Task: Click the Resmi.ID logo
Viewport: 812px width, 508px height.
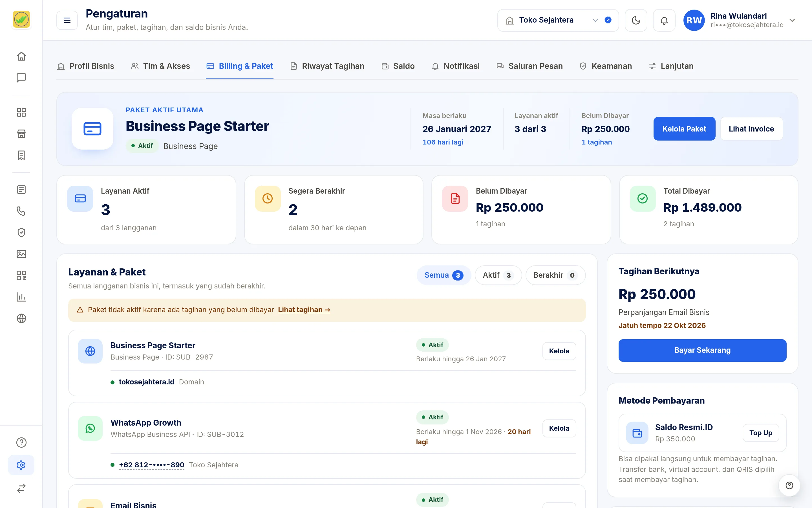Action: coord(21,19)
